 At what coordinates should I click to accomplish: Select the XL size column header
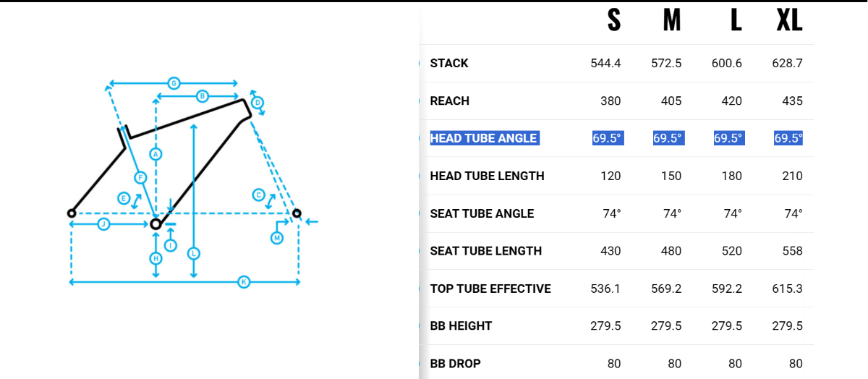[x=789, y=20]
